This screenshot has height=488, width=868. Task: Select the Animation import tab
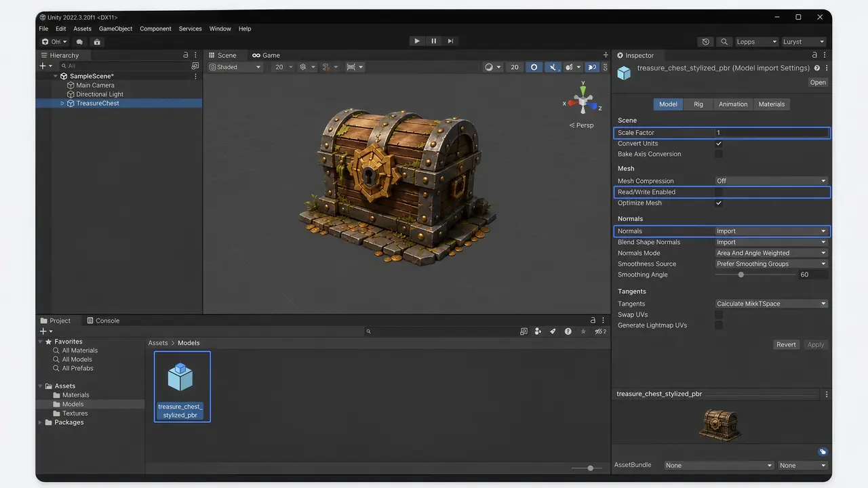pyautogui.click(x=733, y=104)
